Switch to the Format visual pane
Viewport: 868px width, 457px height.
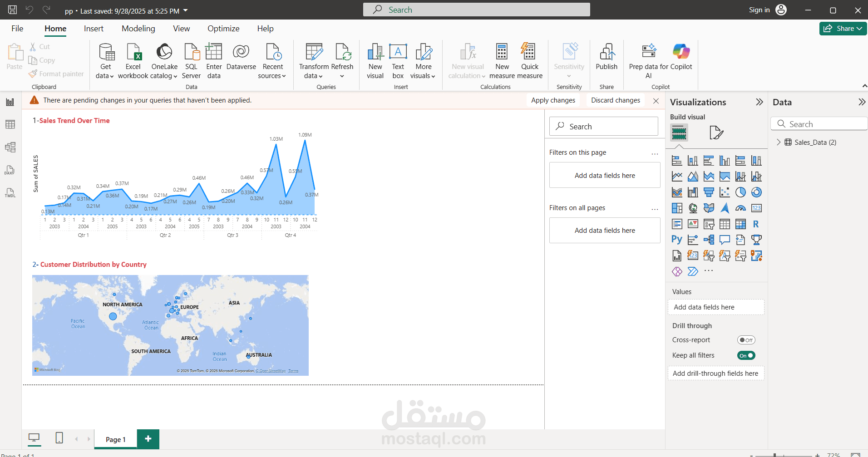[716, 133]
